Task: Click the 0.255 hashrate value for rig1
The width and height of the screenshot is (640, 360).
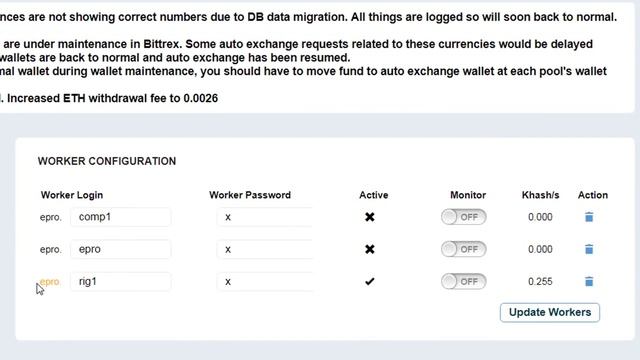Action: pos(540,281)
